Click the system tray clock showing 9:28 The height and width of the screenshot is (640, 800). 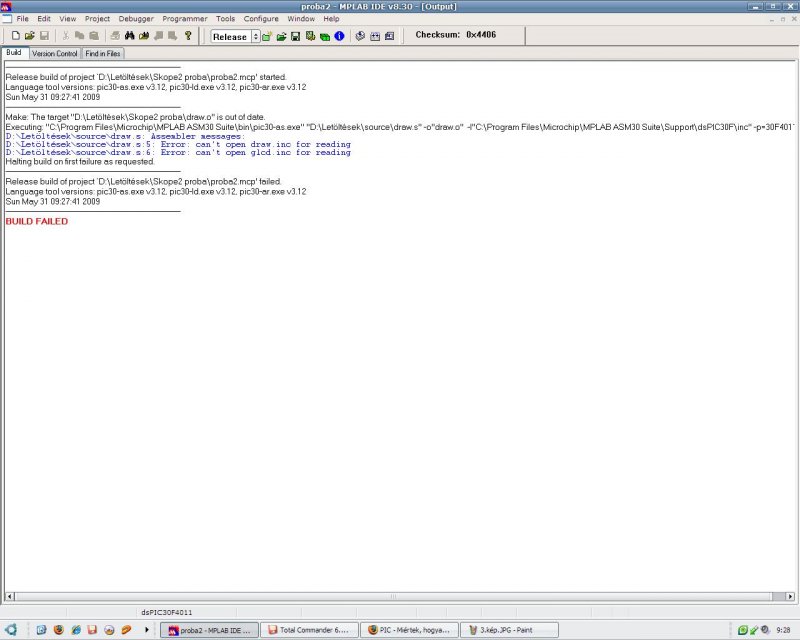click(x=783, y=630)
